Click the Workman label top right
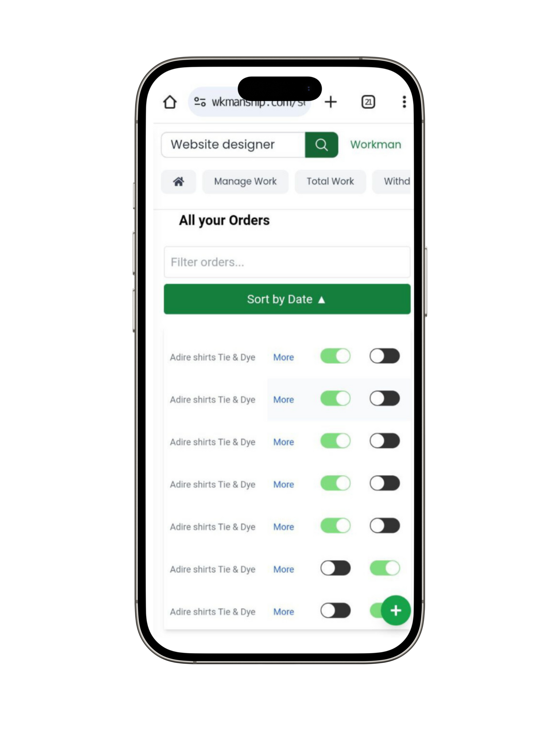Screen dimensions: 560x739 coord(375,145)
